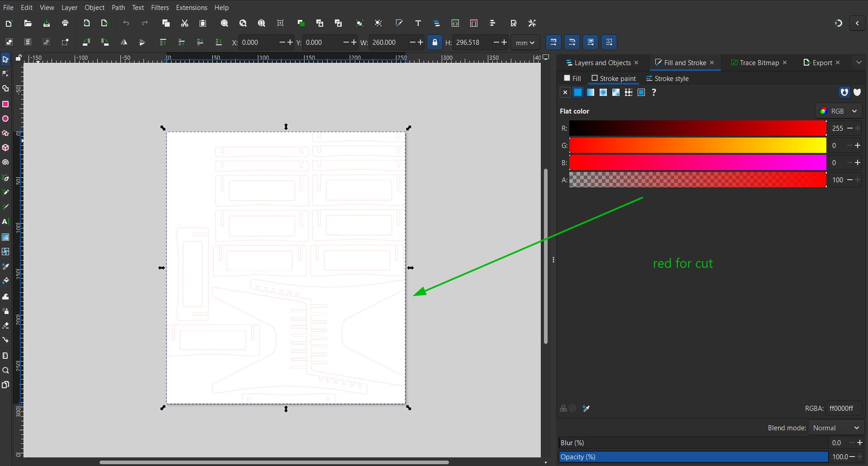Image resolution: width=868 pixels, height=466 pixels.
Task: Select the Zoom tool in toolbox
Action: [x=5, y=371]
